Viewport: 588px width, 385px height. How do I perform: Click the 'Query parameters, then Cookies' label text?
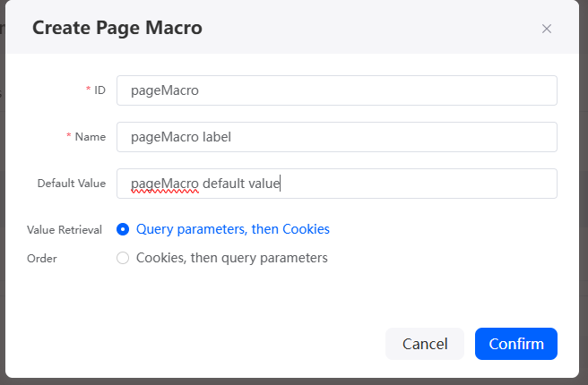click(232, 229)
